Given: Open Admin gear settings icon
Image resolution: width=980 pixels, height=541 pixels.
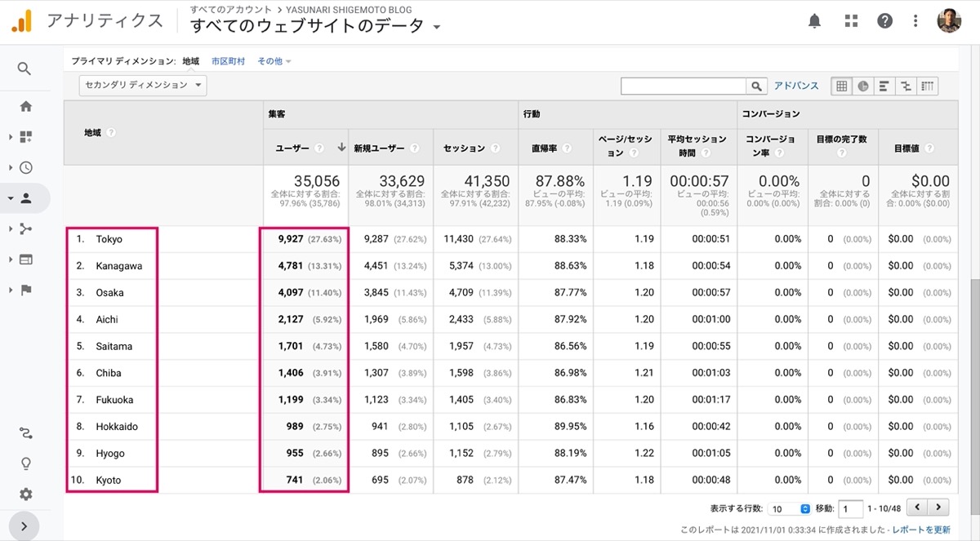Looking at the screenshot, I should (25, 494).
